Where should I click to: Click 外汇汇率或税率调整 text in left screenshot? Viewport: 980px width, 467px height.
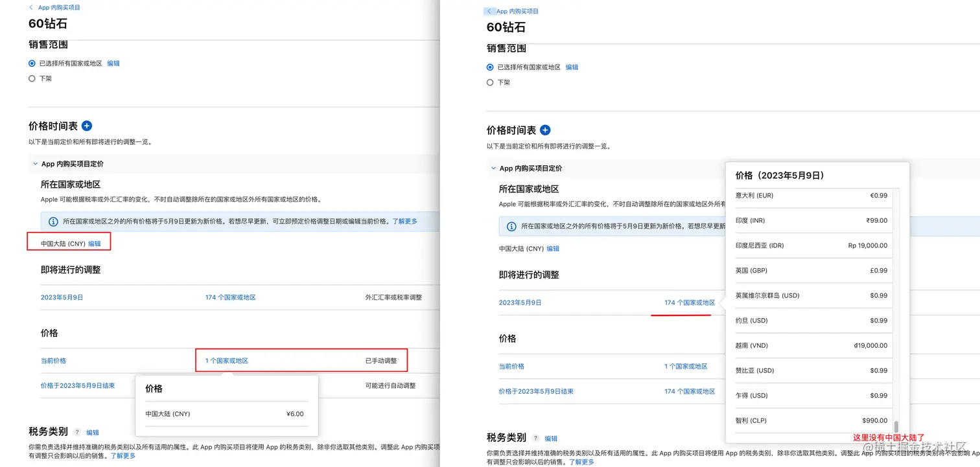pos(393,297)
